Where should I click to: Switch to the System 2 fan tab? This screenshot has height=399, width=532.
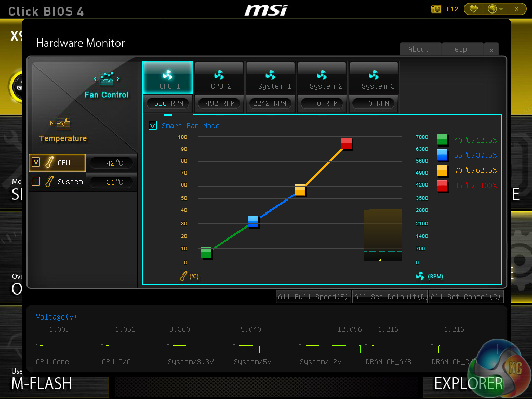coord(322,78)
